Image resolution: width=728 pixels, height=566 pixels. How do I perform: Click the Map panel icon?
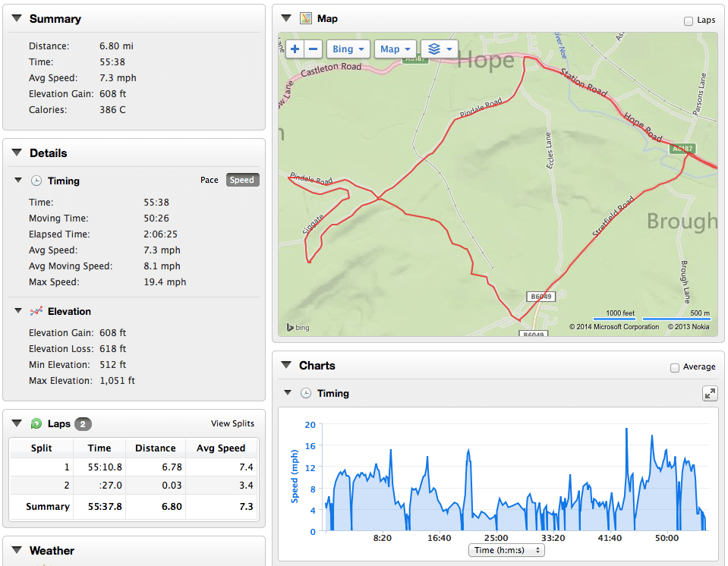[x=306, y=18]
